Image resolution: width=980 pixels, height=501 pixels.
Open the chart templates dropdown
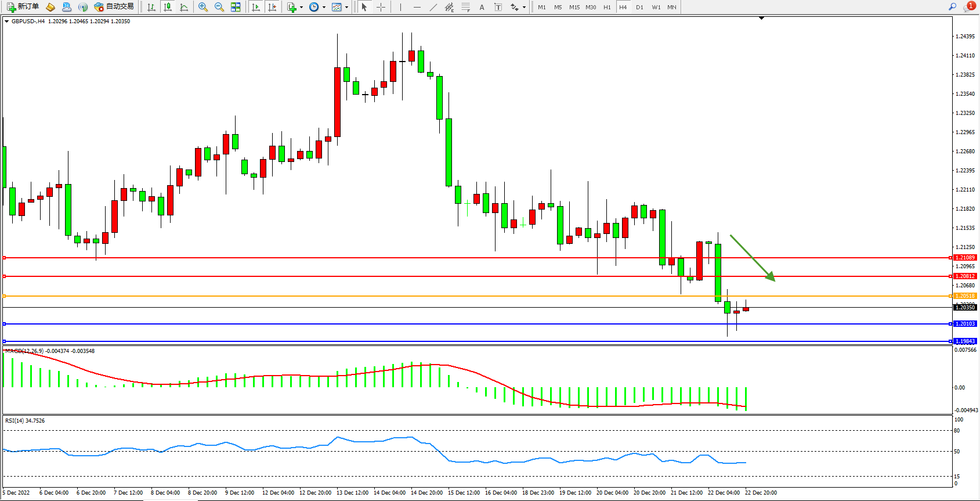click(x=346, y=8)
